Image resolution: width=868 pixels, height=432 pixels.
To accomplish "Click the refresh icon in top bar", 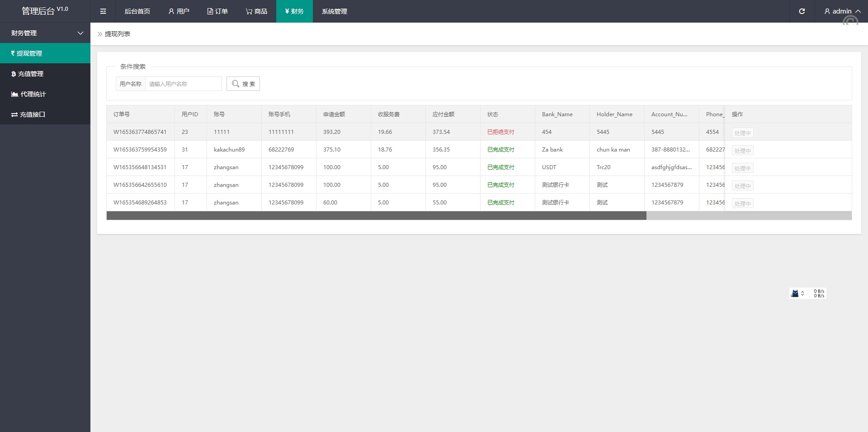I will point(802,11).
